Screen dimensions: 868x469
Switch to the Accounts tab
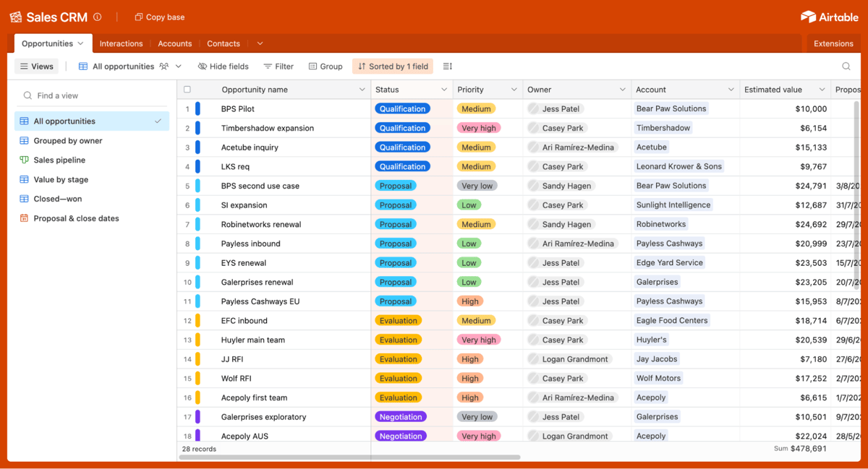click(175, 43)
